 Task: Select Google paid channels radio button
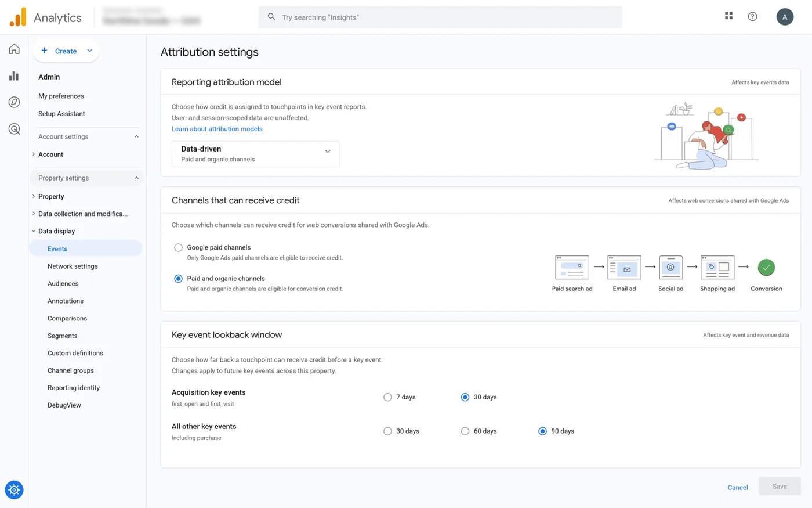(x=179, y=247)
